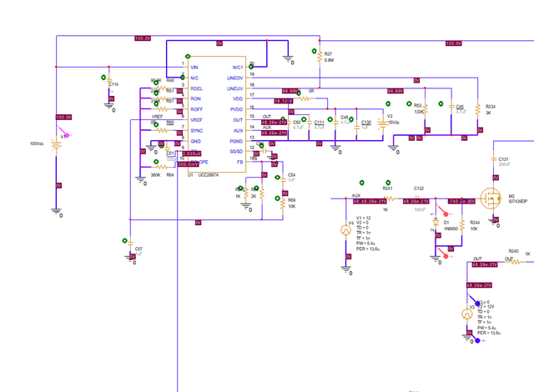Select the V1 100Vdc battery symbol

(x=56, y=144)
